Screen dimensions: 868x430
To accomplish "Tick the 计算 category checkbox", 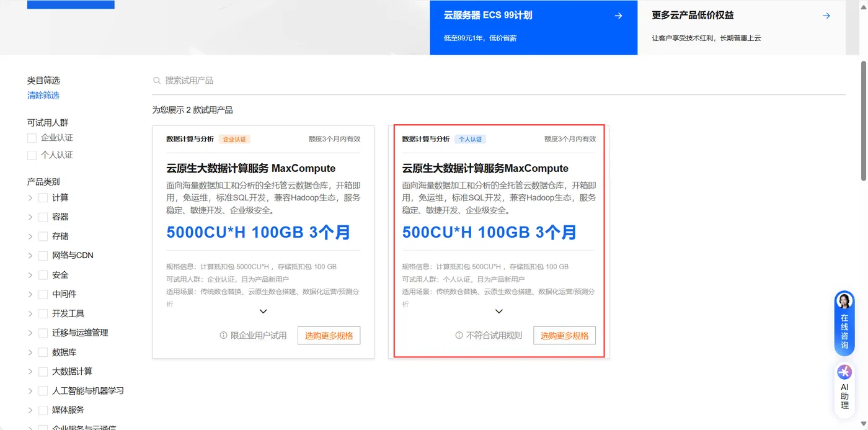I will pos(43,198).
